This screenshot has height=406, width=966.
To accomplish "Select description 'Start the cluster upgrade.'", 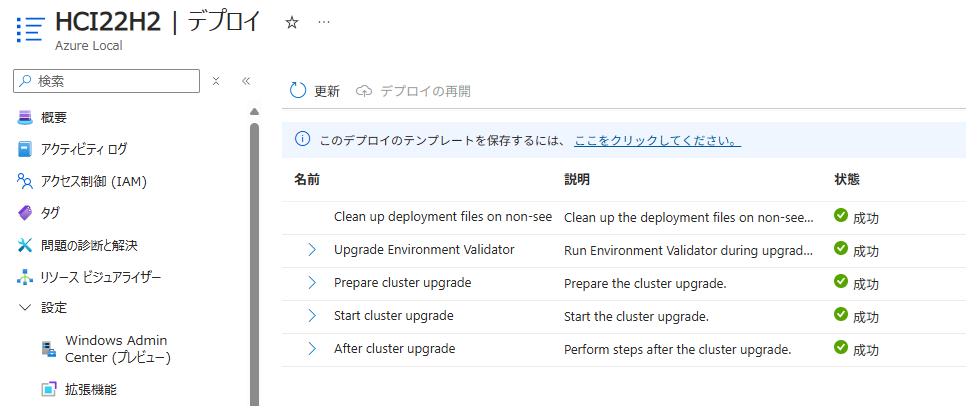I will [636, 317].
